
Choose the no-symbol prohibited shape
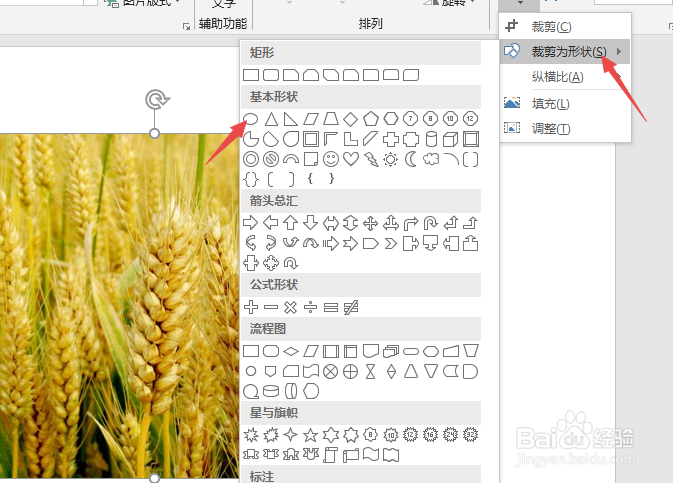[x=271, y=159]
